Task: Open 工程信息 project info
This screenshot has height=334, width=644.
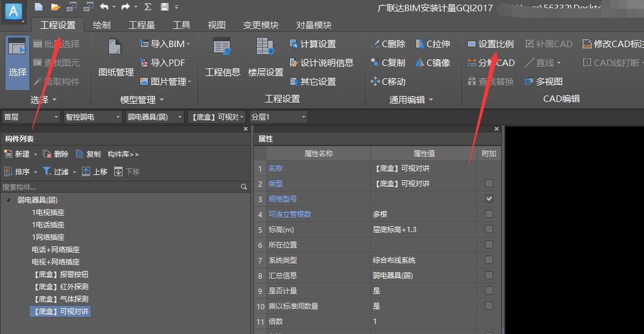Action: pos(223,58)
